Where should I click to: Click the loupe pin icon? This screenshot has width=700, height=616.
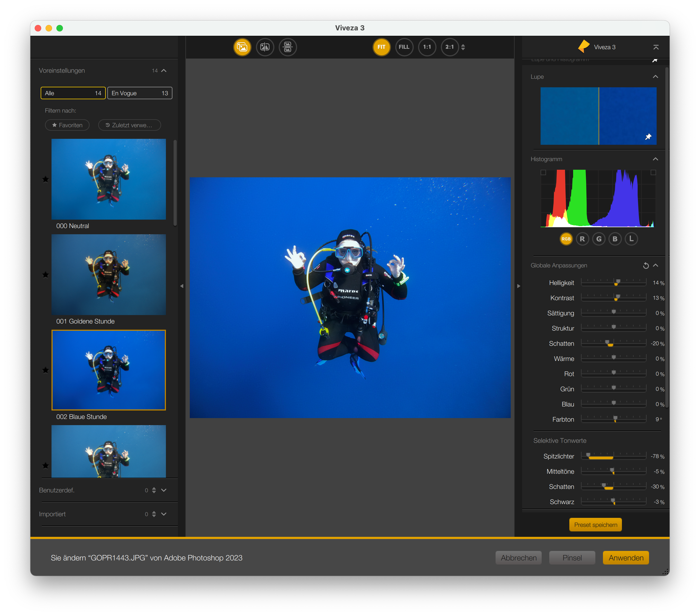click(x=648, y=137)
